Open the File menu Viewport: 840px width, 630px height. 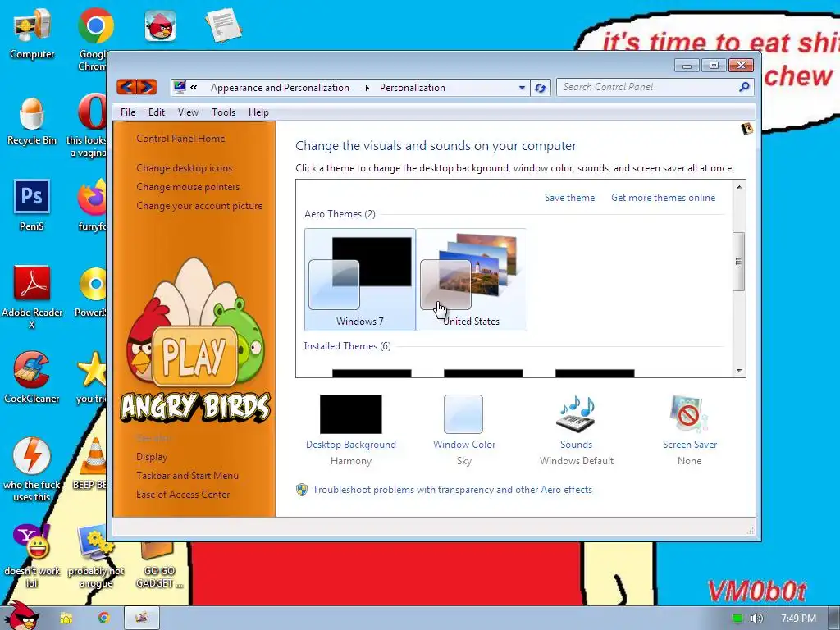(x=128, y=112)
